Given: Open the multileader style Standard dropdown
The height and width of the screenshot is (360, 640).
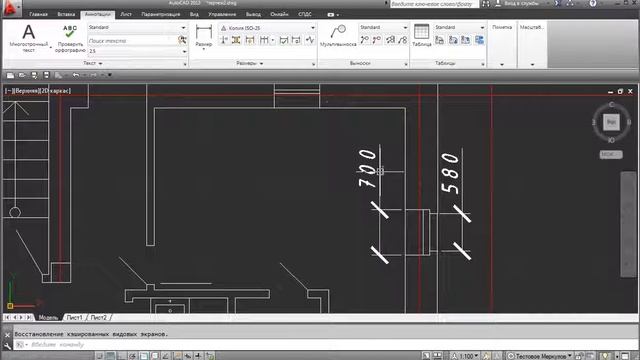Looking at the screenshot, I should pos(405,27).
